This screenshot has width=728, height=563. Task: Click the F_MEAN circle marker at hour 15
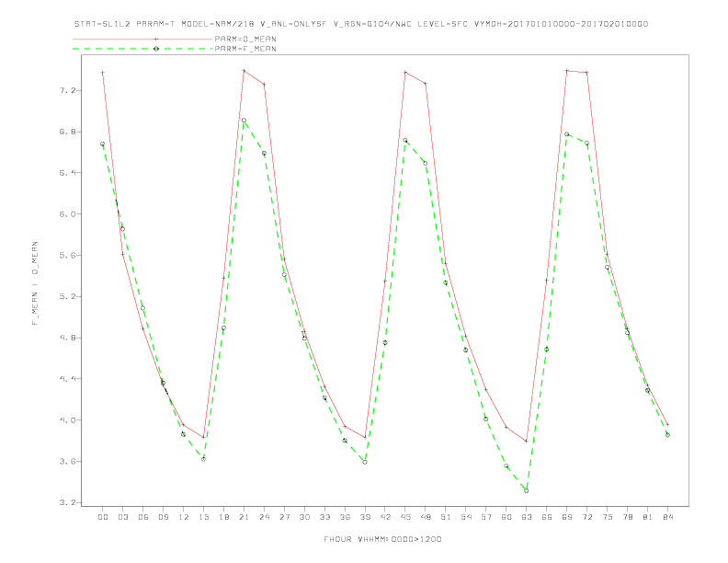[x=203, y=459]
